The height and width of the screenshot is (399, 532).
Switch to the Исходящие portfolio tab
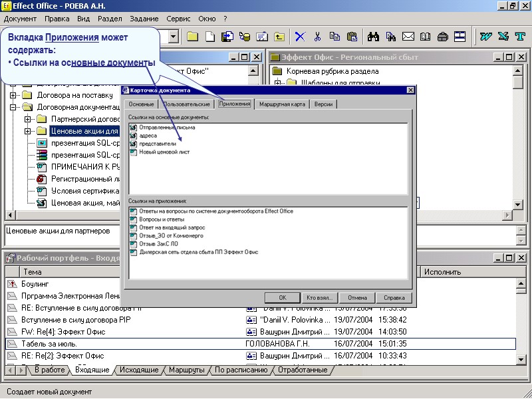click(x=139, y=370)
